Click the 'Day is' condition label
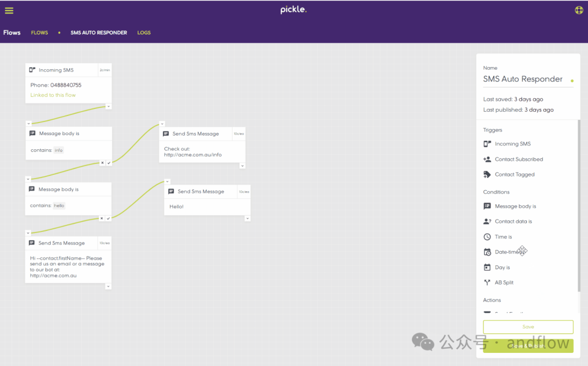The width and height of the screenshot is (588, 366). [x=502, y=267]
